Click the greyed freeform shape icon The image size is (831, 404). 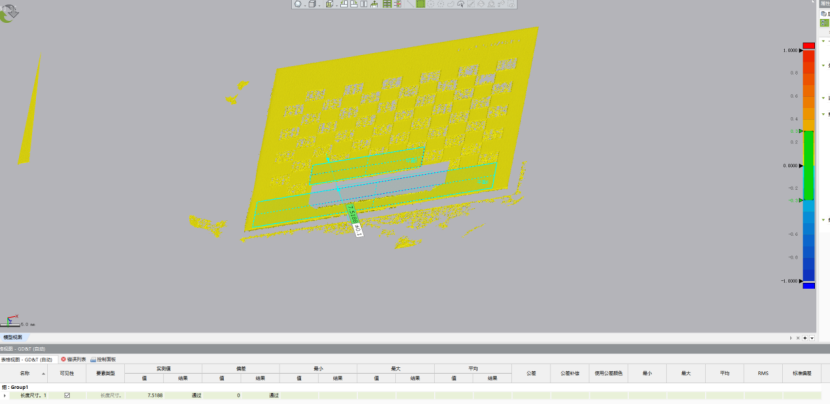click(x=450, y=4)
